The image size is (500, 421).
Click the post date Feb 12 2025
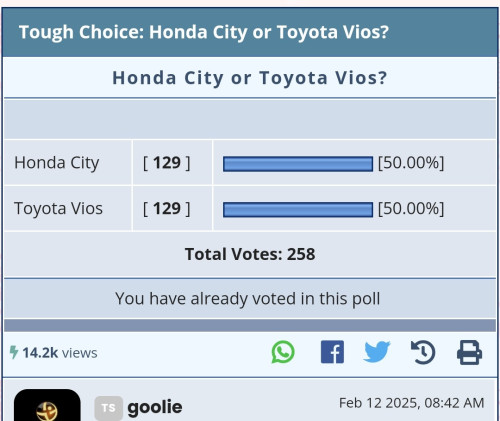coord(412,403)
